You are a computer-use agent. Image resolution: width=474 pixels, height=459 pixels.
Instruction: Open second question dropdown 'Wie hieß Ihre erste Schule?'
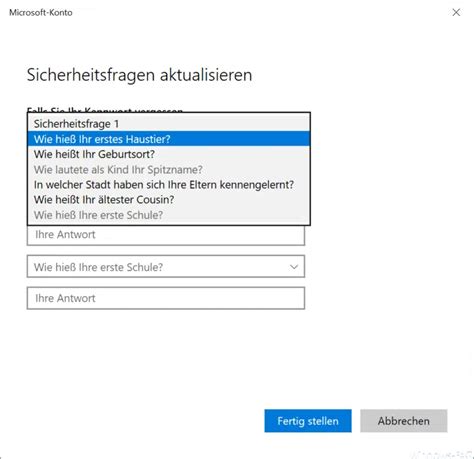[166, 266]
